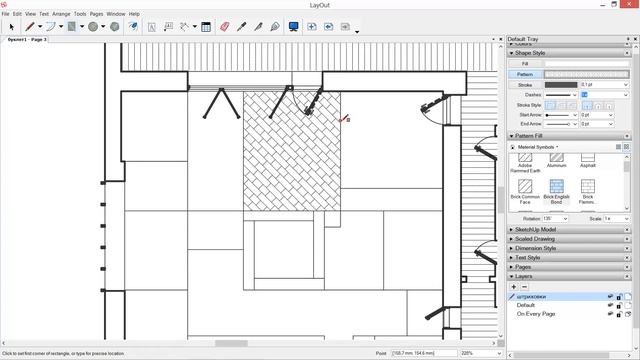Screen dimensions: 640x360
Task: Click the Point measurements input field
Action: point(424,353)
